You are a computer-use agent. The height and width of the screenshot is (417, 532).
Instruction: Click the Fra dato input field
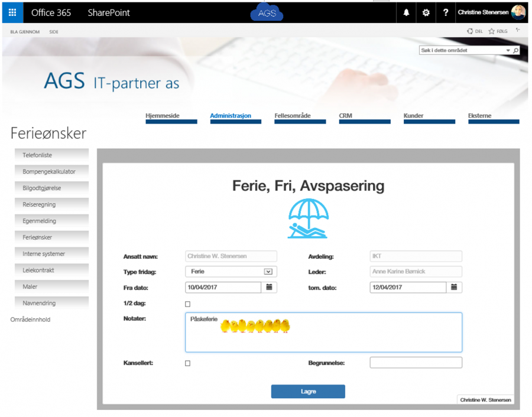[x=223, y=287]
